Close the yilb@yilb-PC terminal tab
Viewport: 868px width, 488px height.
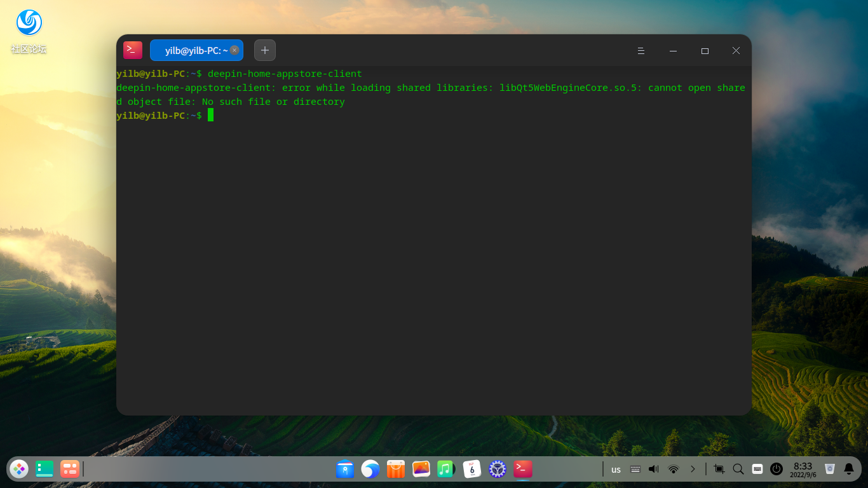[234, 50]
